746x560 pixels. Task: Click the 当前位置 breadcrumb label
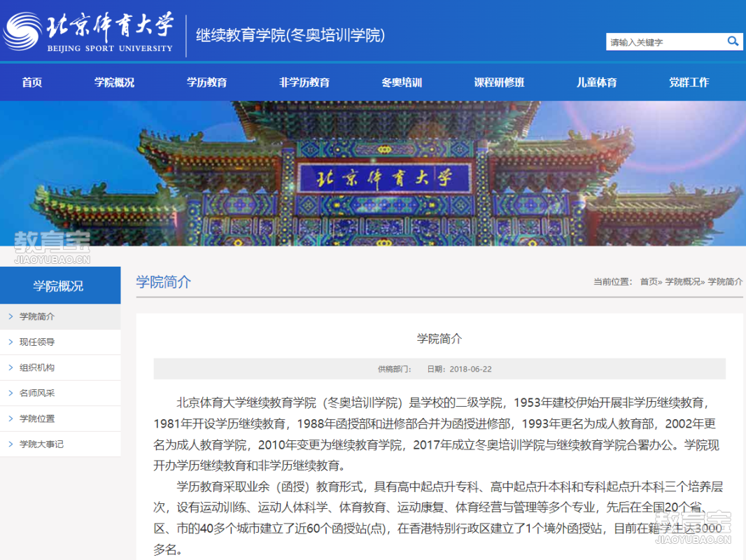[613, 281]
